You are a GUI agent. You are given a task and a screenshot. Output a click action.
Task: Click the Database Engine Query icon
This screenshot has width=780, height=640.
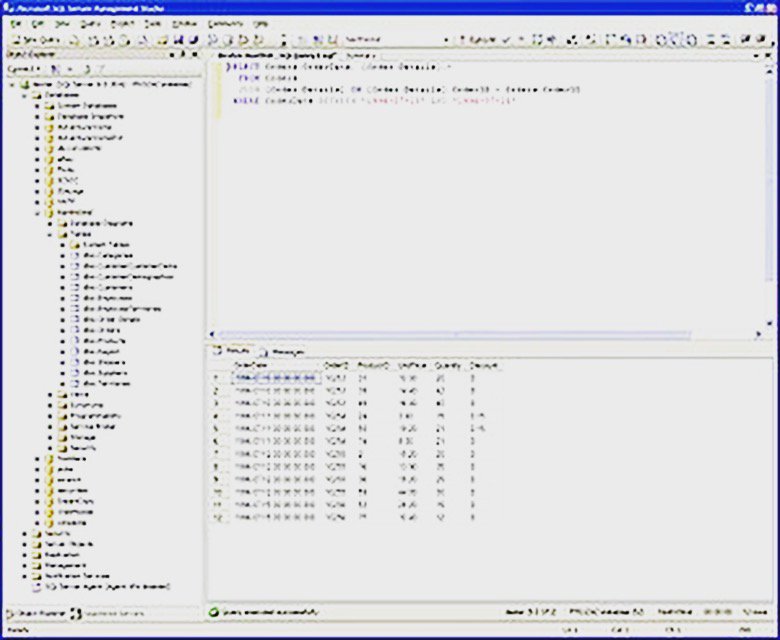point(74,40)
